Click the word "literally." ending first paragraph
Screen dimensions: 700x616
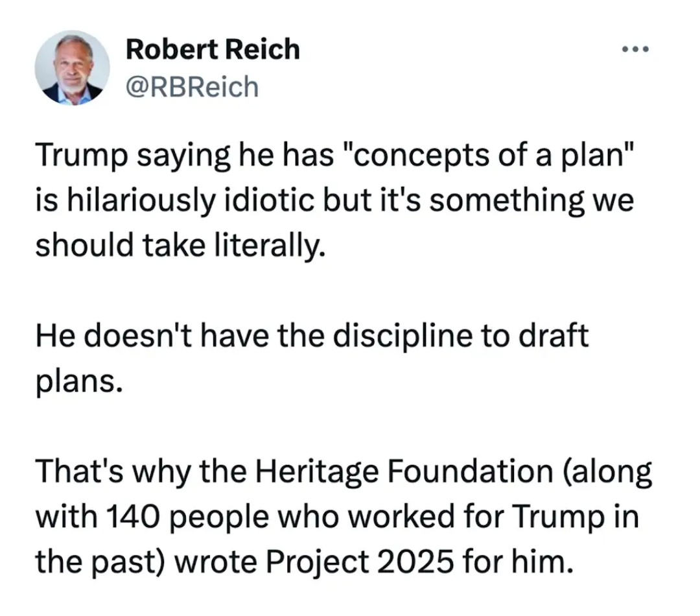coord(270,246)
